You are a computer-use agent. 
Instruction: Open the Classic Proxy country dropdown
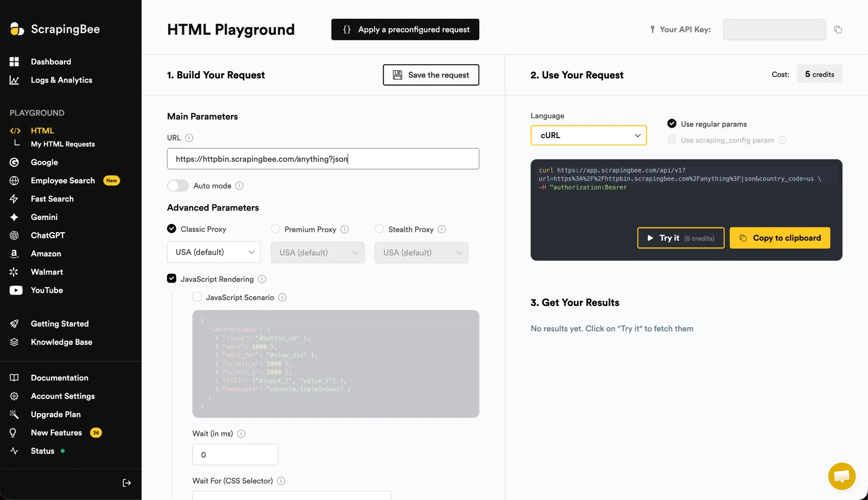point(214,253)
